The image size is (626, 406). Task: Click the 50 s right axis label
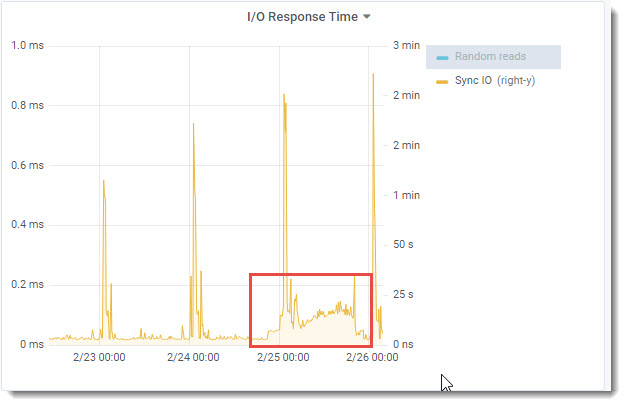coord(403,244)
